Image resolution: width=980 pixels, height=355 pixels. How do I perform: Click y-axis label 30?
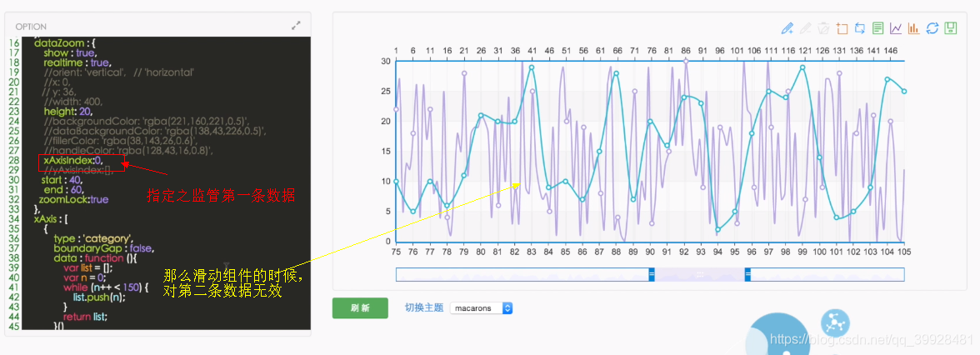(x=385, y=62)
